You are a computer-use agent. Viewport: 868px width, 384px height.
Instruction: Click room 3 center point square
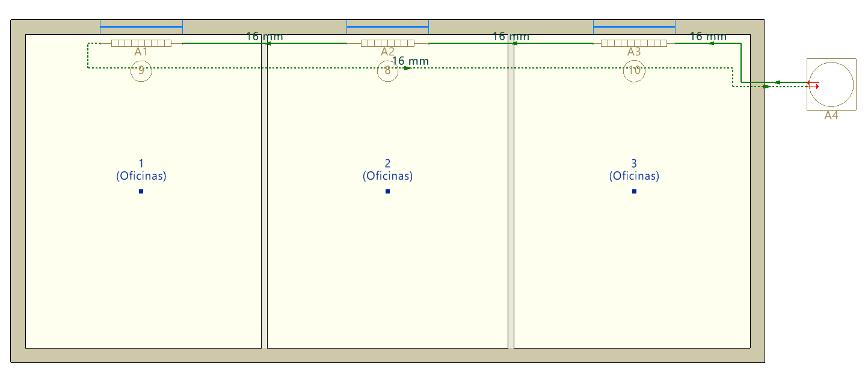coord(634,191)
